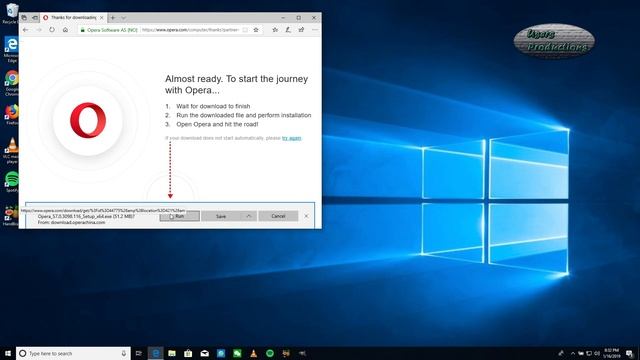Click the Add notes pen icon
Screen dimensions: 640x360
(288, 30)
